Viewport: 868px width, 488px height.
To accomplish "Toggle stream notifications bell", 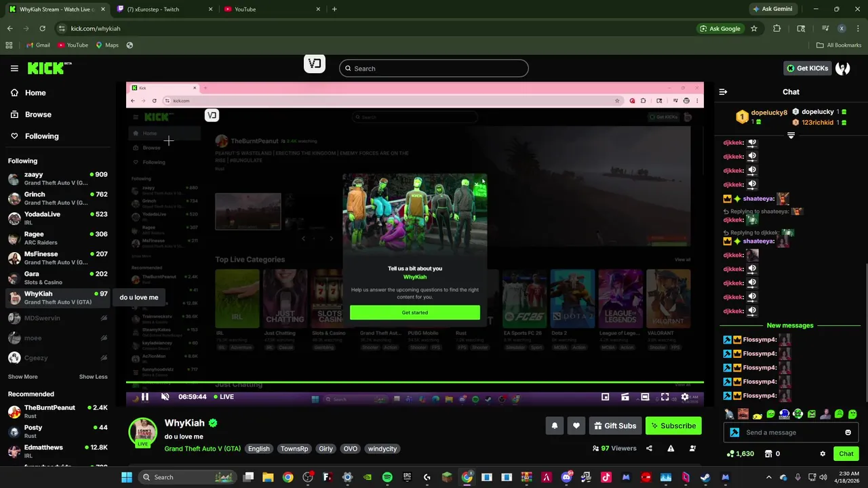I will pos(554,426).
